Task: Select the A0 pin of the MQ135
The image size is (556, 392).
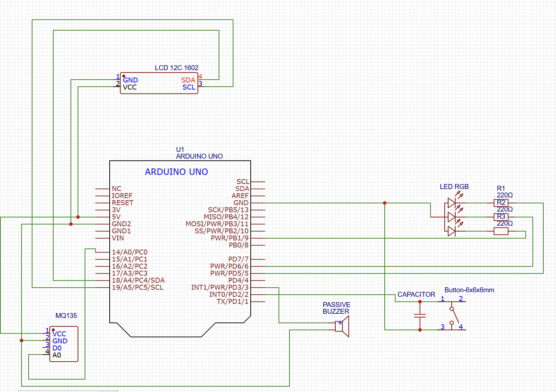Action: click(56, 355)
